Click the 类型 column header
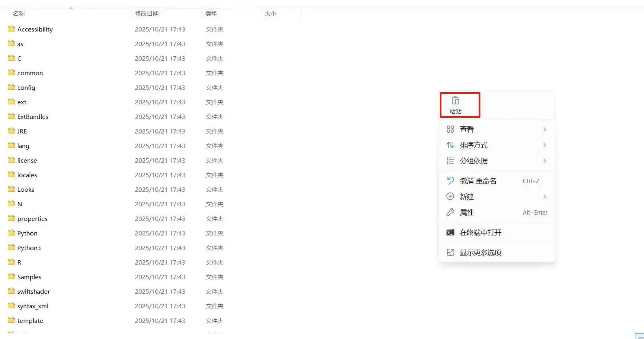This screenshot has height=339, width=644. pyautogui.click(x=212, y=14)
